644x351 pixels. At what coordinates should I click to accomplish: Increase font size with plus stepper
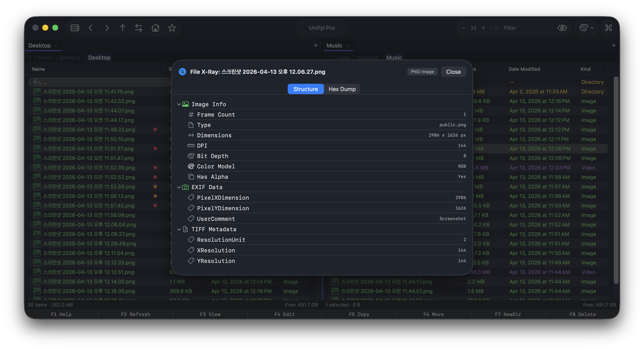(x=484, y=28)
